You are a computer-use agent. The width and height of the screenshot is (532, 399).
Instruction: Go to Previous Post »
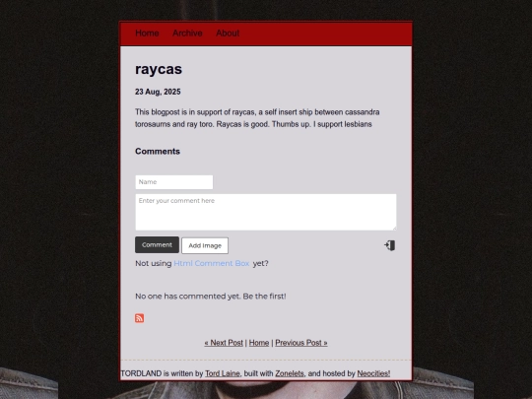[301, 343]
